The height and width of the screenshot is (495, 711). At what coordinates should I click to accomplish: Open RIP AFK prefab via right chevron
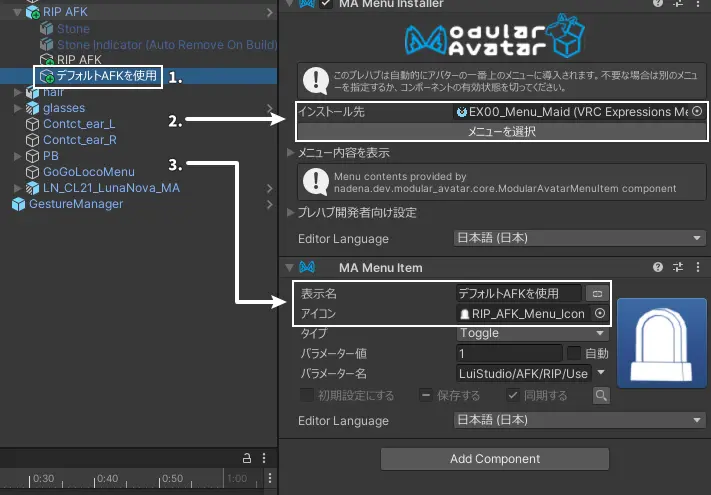tap(270, 13)
